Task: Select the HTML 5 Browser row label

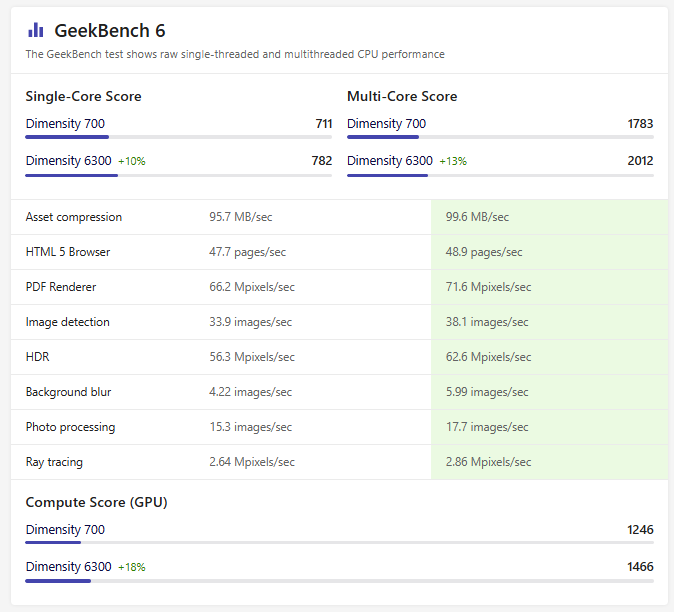Action: click(x=68, y=252)
